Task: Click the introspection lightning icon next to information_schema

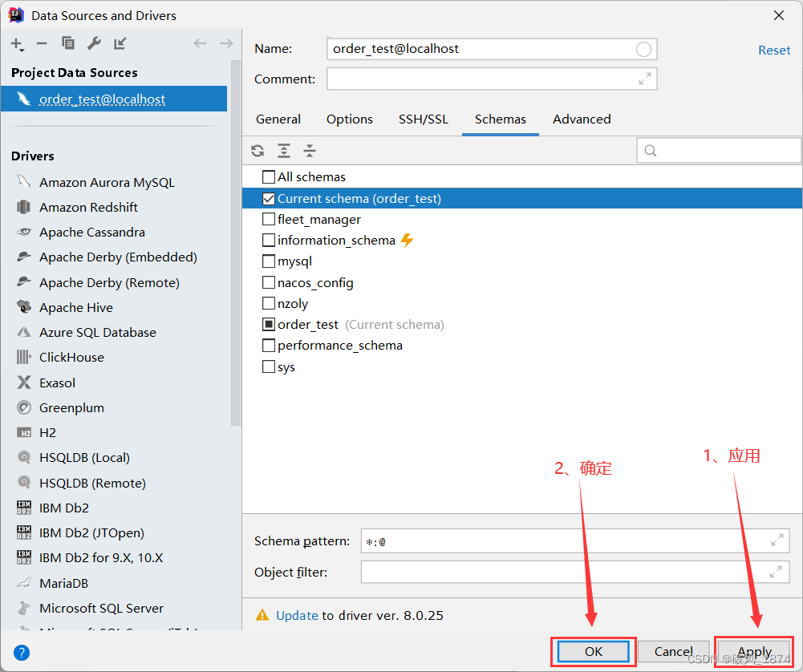Action: pos(408,240)
